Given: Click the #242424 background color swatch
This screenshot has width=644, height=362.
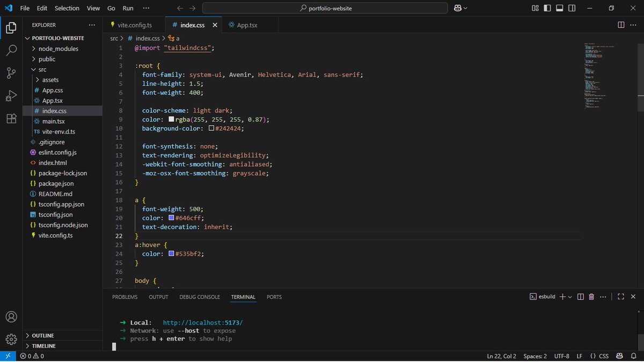Looking at the screenshot, I should (x=211, y=129).
